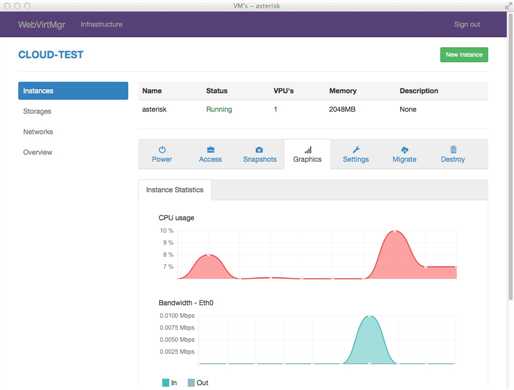Image resolution: width=514 pixels, height=390 pixels.
Task: Switch to the Access tab label
Action: coord(210,159)
